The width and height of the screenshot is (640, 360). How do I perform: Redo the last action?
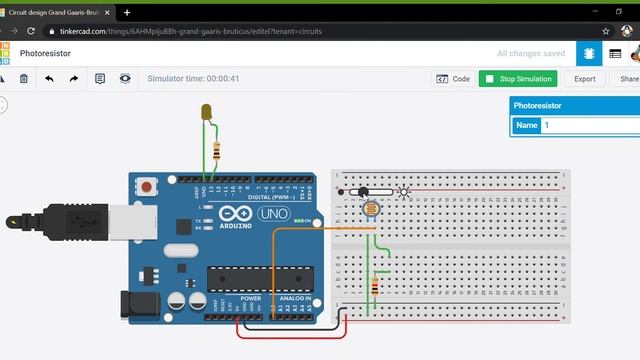pos(74,79)
